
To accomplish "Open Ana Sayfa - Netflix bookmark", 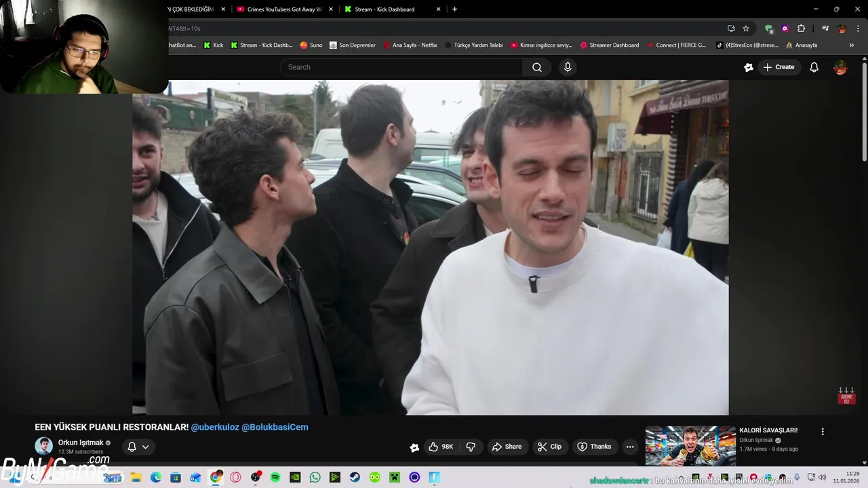I will (410, 45).
